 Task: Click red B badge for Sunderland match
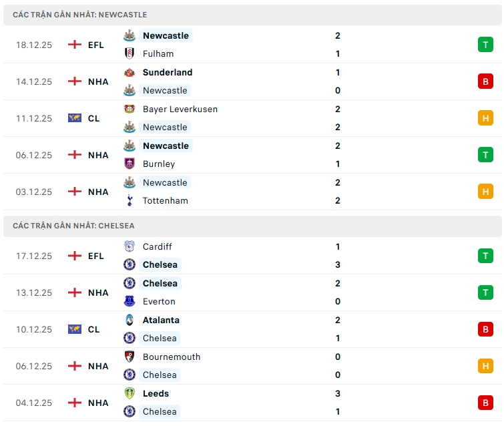pyautogui.click(x=485, y=81)
